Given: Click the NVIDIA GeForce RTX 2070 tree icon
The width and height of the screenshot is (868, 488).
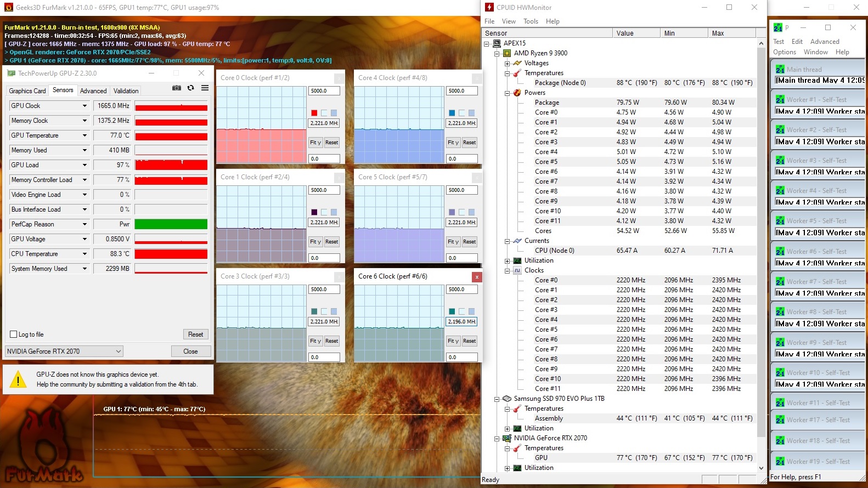Looking at the screenshot, I should [507, 438].
